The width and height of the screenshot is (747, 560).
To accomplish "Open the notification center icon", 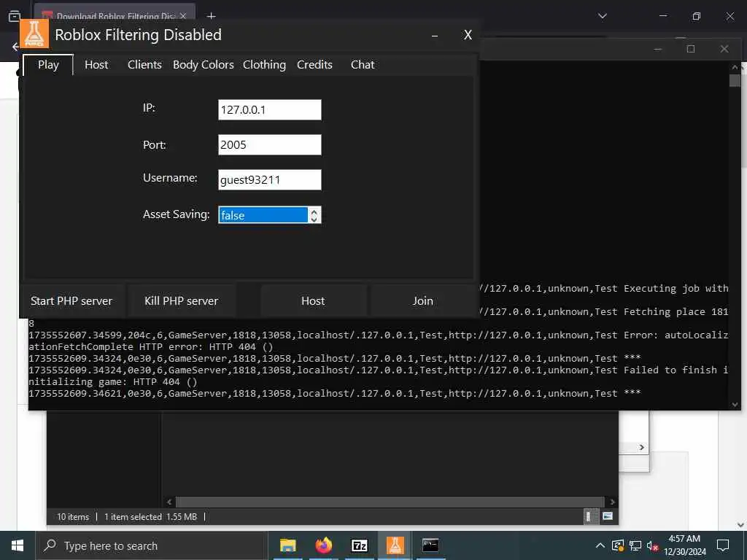I will (723, 545).
